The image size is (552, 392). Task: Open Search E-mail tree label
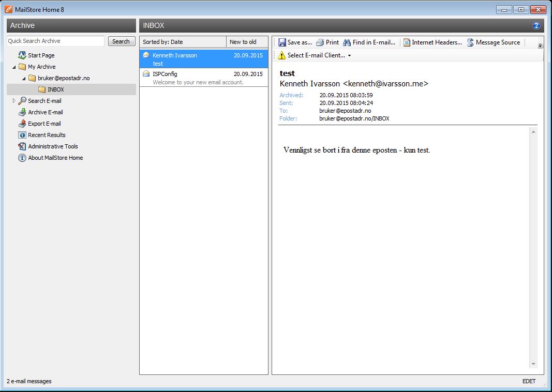(x=44, y=101)
